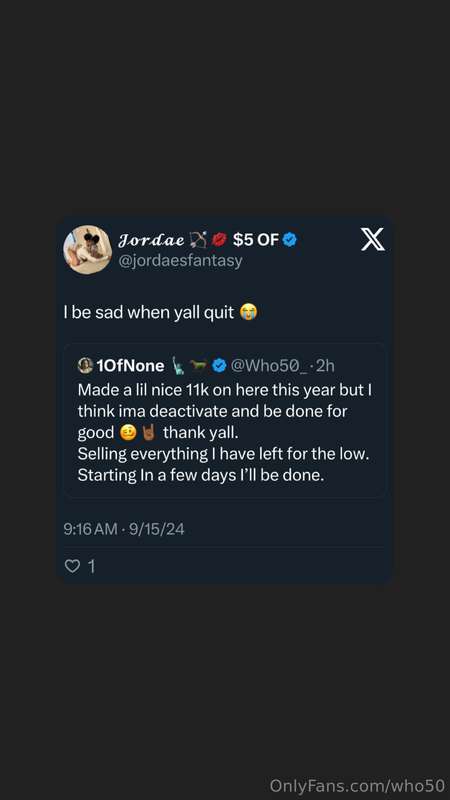The height and width of the screenshot is (800, 450).
Task: Click the like count number 1
Action: 92,566
